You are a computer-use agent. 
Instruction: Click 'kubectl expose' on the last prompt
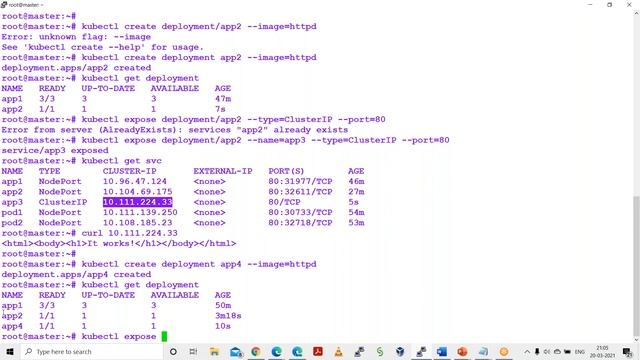point(119,336)
